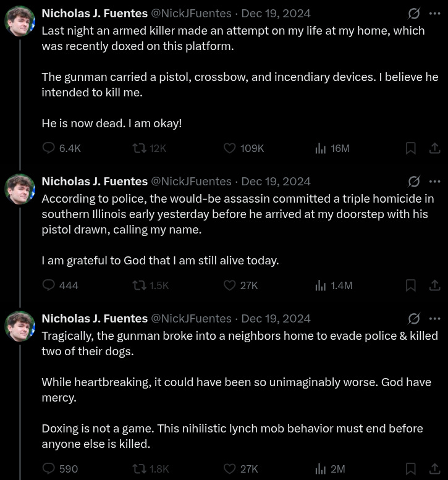
Task: Click the profile avatar on second tweet
Action: (20, 189)
